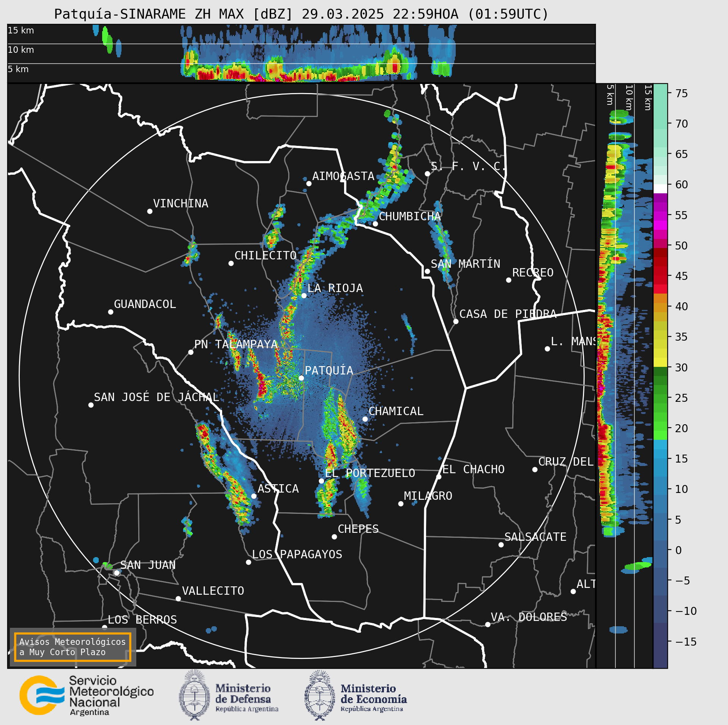Click the Guandacol location dot
Viewport: 728px width, 725px height.
tap(111, 312)
